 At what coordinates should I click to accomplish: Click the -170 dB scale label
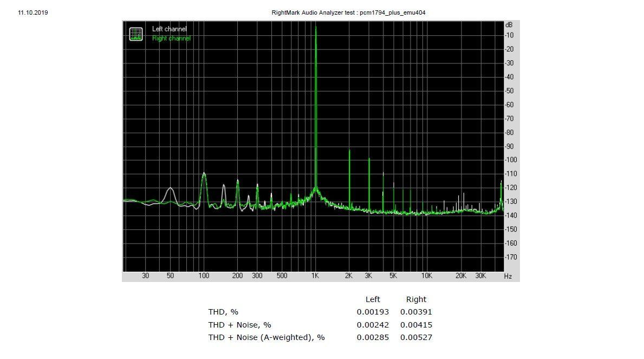[511, 257]
